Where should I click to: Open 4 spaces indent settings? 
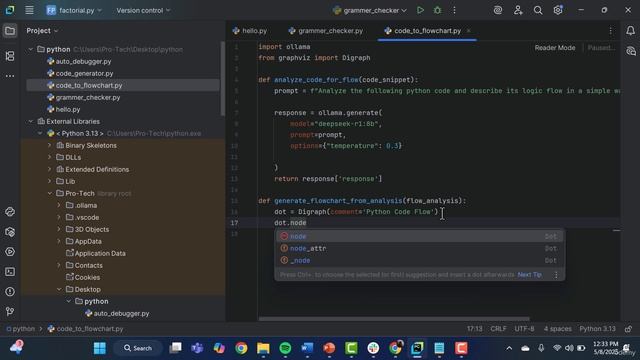click(x=557, y=329)
